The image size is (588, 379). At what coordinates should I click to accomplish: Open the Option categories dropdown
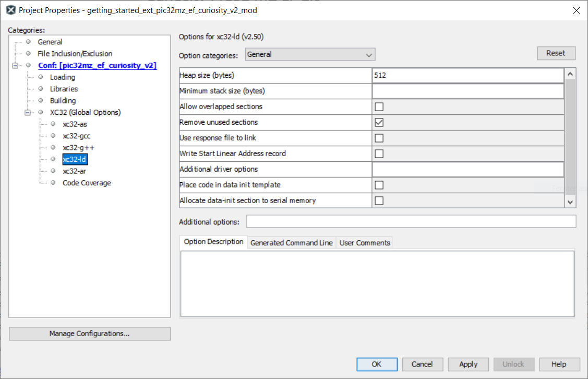click(x=310, y=54)
